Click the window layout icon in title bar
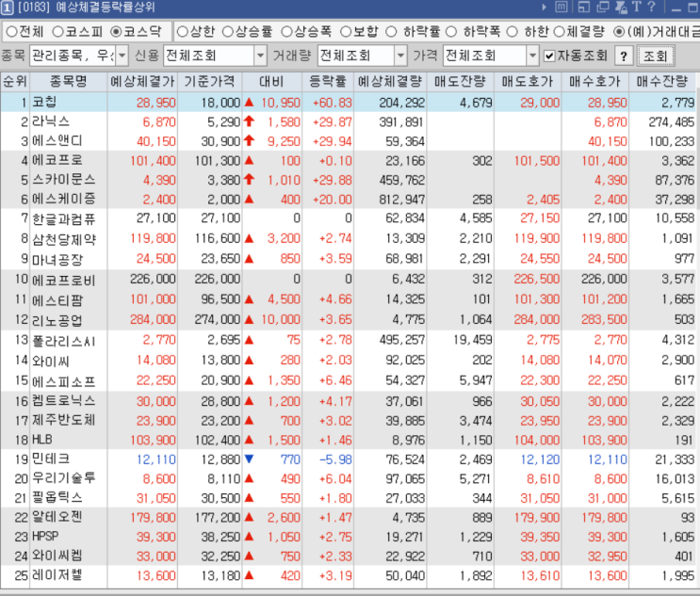 coord(583,7)
